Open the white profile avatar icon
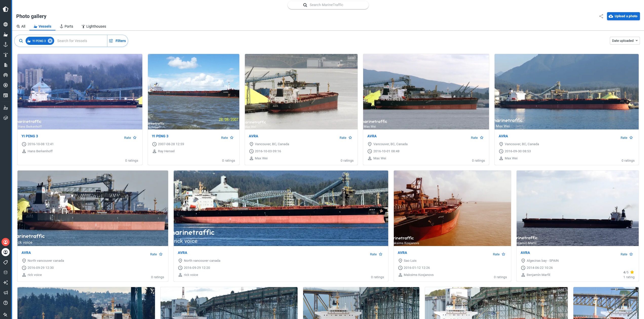This screenshot has height=319, width=644. 6,252
